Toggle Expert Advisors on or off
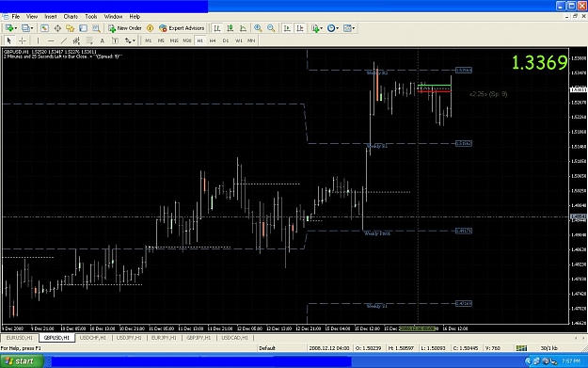 coord(182,28)
